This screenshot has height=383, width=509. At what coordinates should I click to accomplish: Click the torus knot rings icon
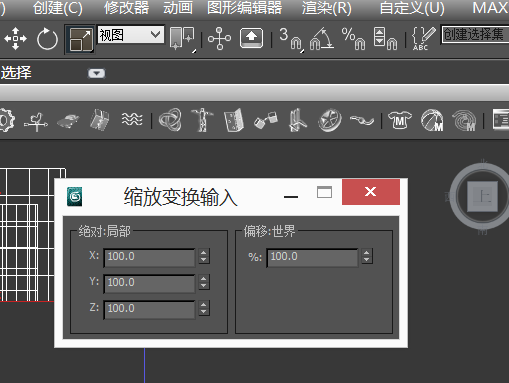[x=170, y=120]
